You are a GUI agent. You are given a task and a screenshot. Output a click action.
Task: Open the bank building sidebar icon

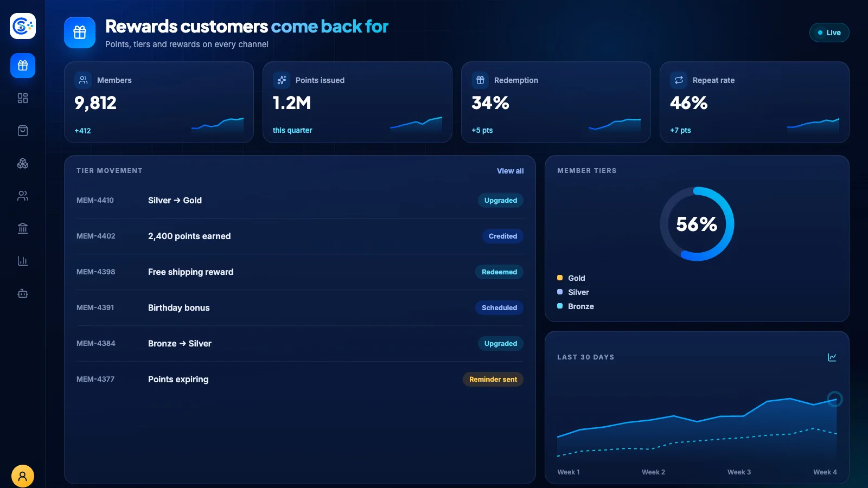23,228
